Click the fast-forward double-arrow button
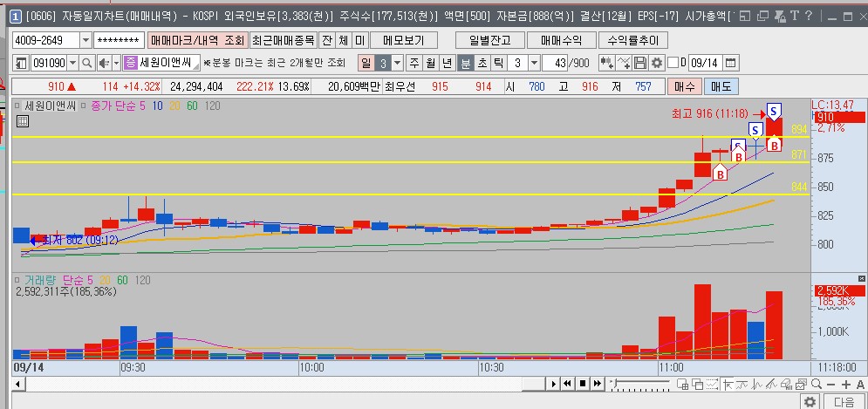 (x=598, y=384)
